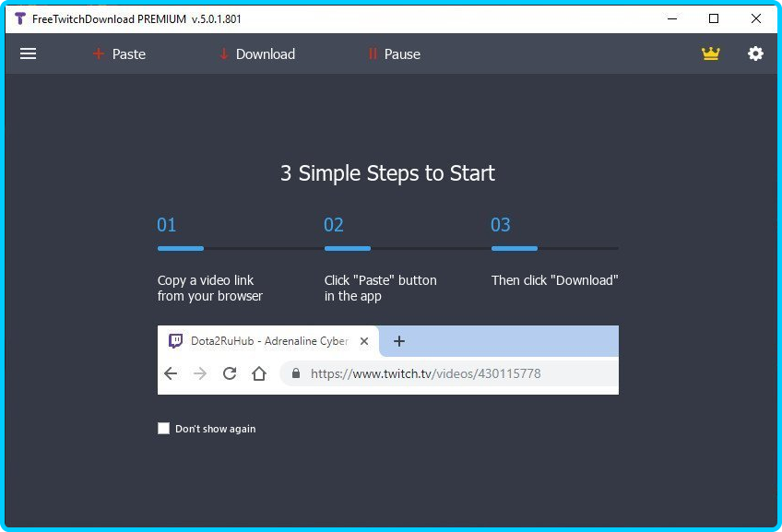This screenshot has width=782, height=532.
Task: Click the 'Then click "Download"' step text
Action: [x=554, y=280]
